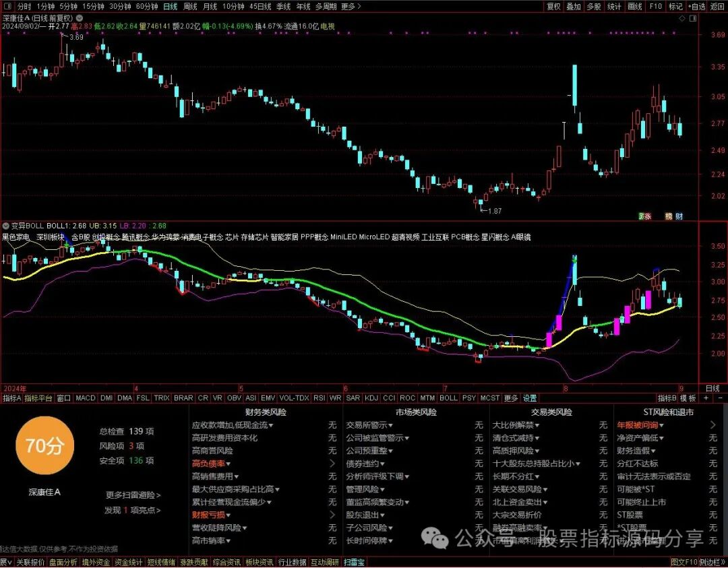Open the 扫雷宝 bottom tab

(x=355, y=563)
